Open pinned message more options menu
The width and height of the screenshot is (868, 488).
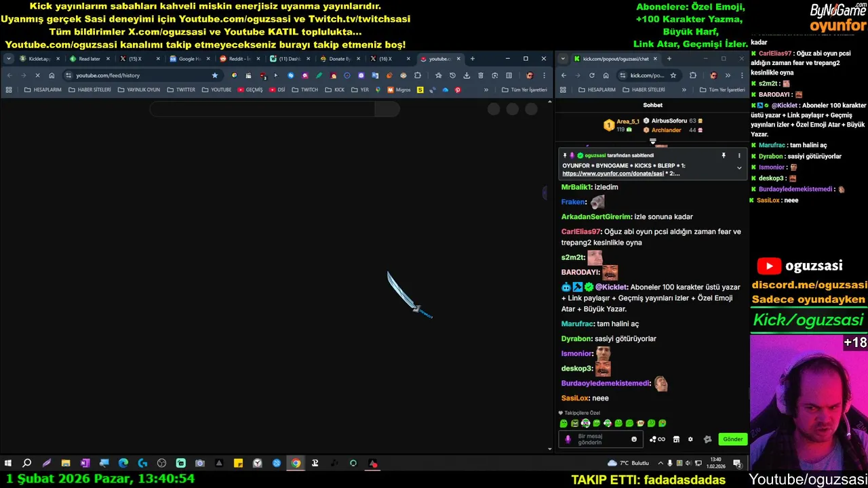[739, 156]
